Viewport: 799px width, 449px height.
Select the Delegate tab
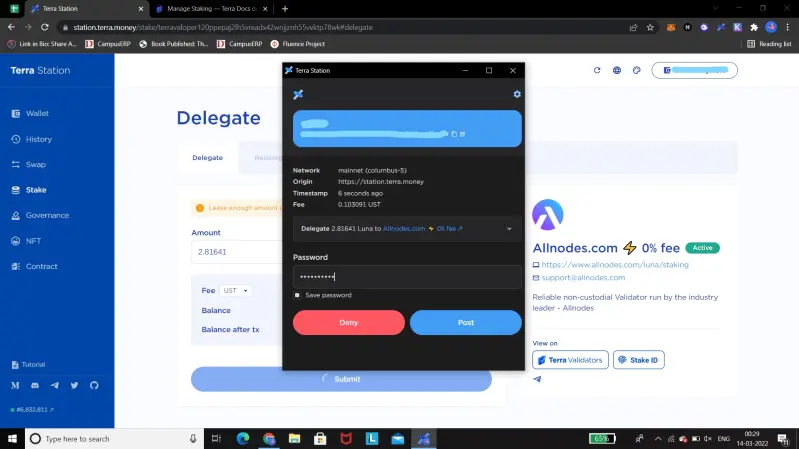click(x=207, y=157)
